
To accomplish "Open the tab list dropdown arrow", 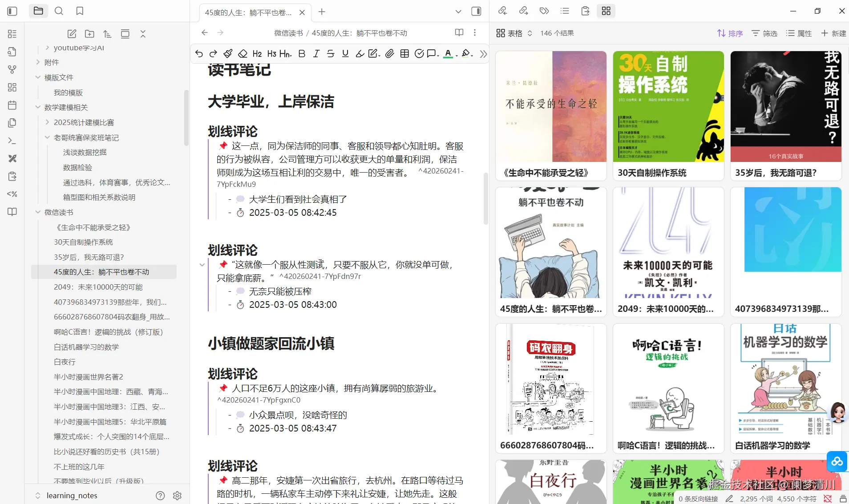I will tap(458, 12).
